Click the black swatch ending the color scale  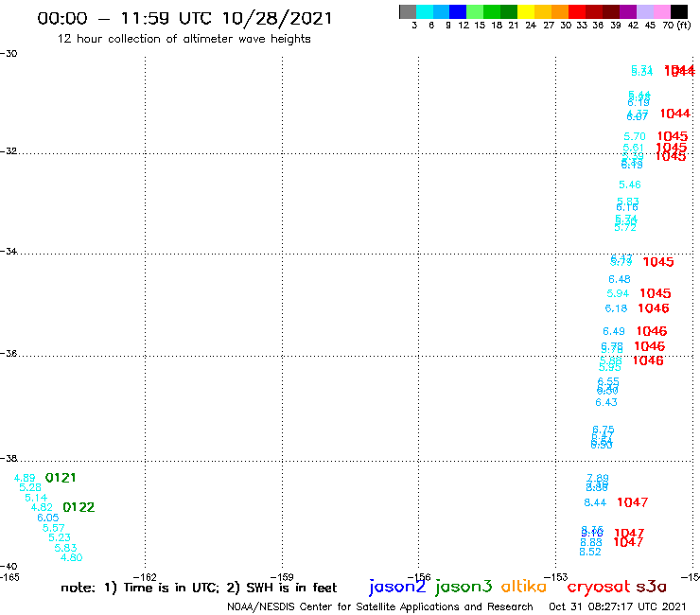678,11
